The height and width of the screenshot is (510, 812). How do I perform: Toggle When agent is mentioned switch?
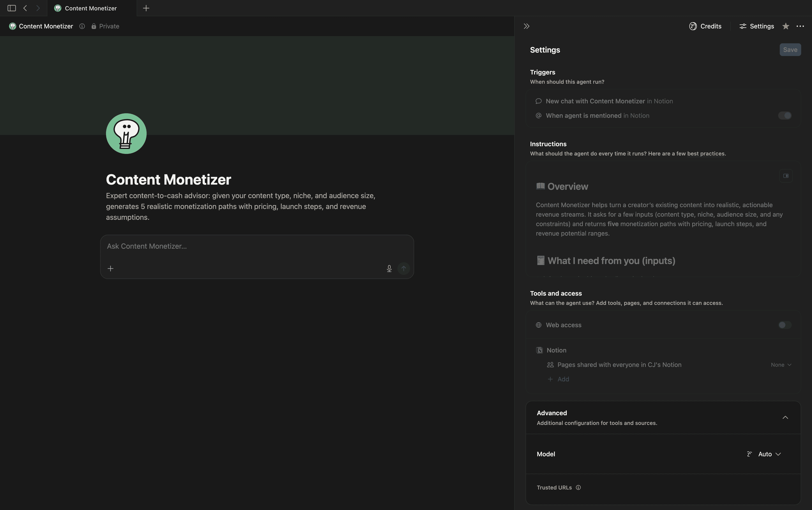coord(785,116)
